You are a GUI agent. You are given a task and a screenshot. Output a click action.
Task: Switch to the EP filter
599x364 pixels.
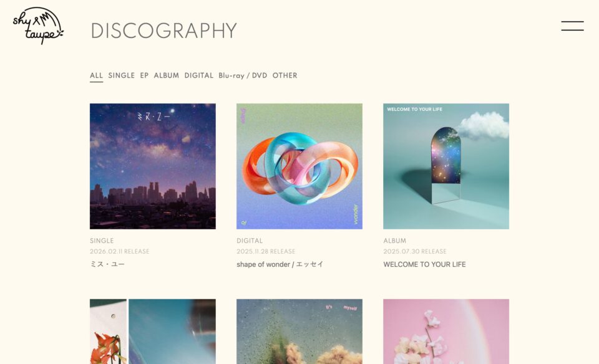pyautogui.click(x=144, y=75)
